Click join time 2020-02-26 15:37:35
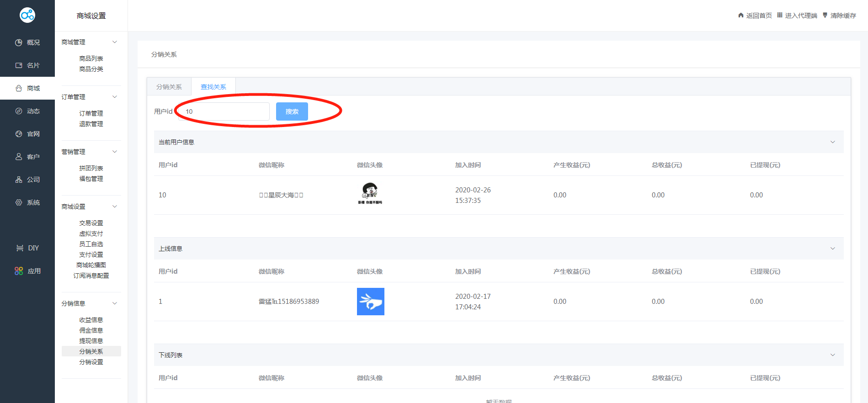The width and height of the screenshot is (868, 403). pyautogui.click(x=473, y=195)
